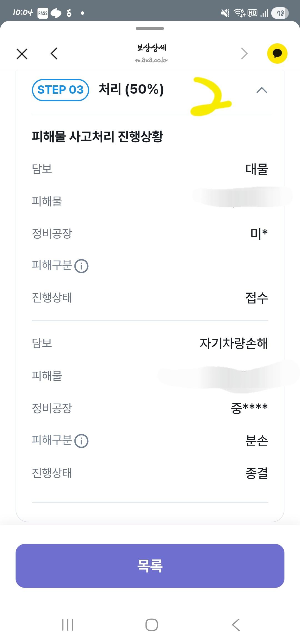Screen dimensions: 300x644
Task: Open info icon beside first 피해구분
Action: pos(81,266)
